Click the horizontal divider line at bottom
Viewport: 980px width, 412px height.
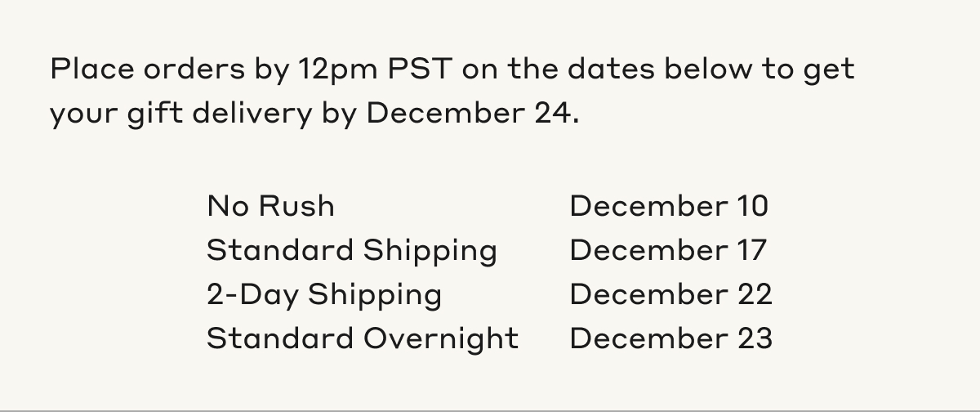click(490, 409)
